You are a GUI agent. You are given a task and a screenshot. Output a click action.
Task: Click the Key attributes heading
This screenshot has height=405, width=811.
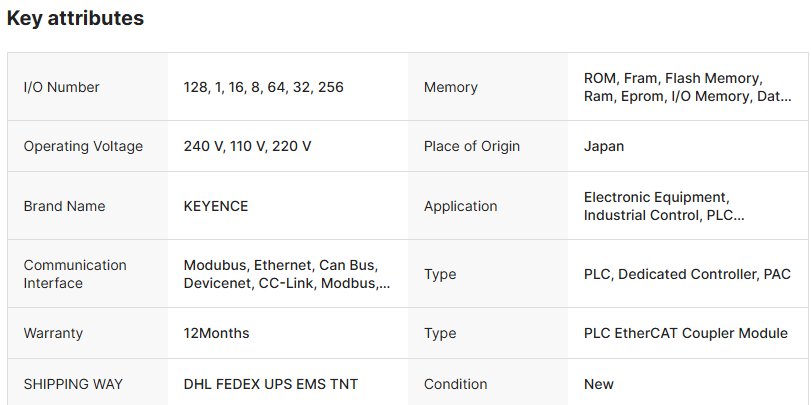(x=75, y=18)
